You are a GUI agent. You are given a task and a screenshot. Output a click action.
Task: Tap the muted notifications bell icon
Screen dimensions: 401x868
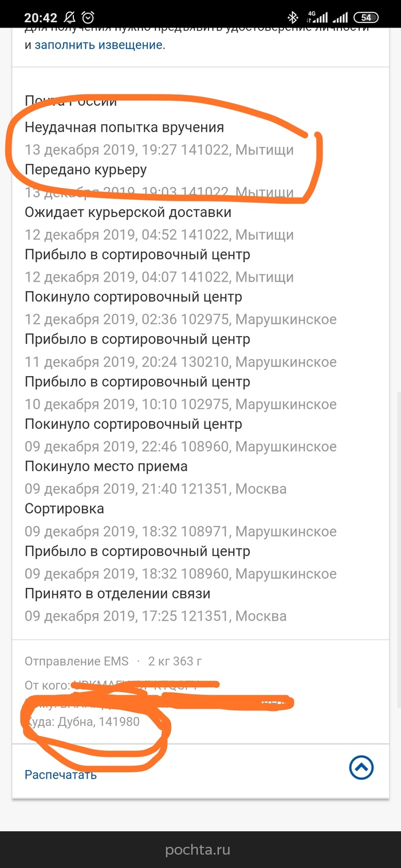70,17
